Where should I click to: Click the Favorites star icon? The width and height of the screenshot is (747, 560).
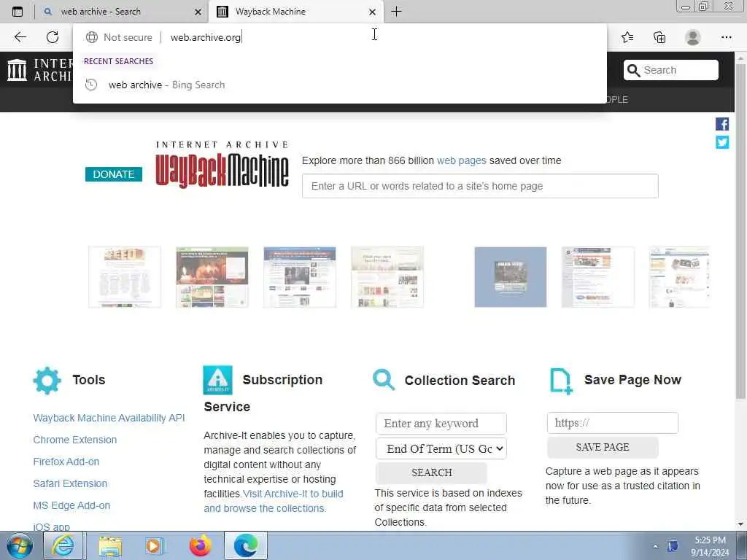pos(627,37)
